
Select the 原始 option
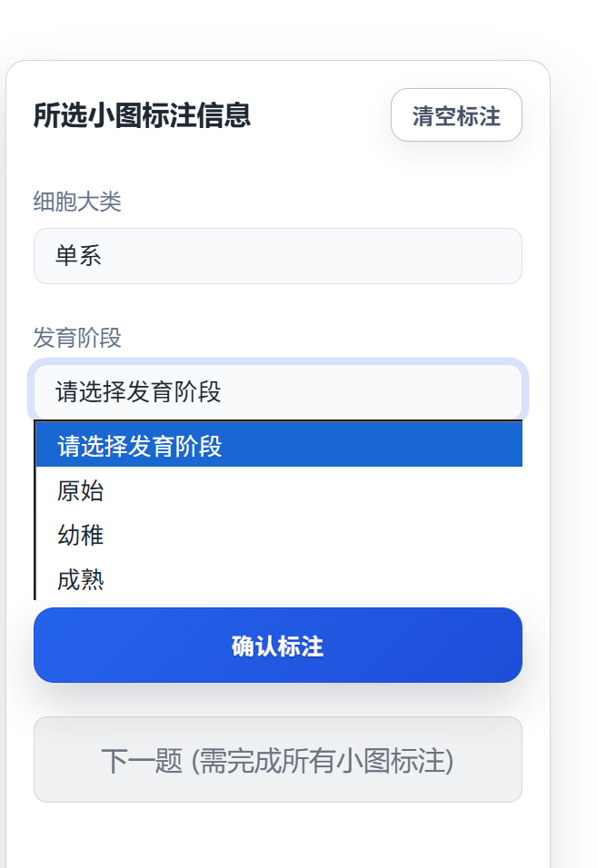pyautogui.click(x=277, y=491)
